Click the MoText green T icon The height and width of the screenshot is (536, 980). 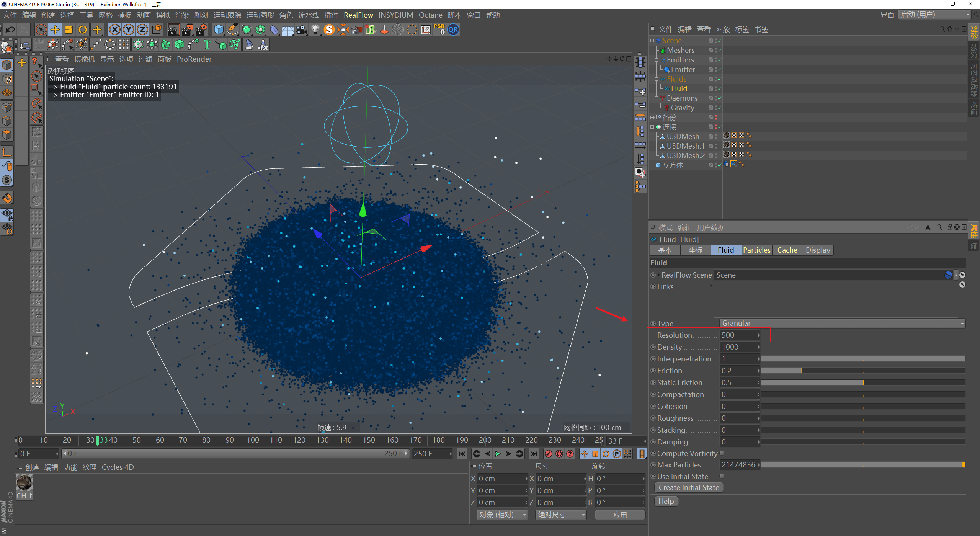(x=207, y=45)
